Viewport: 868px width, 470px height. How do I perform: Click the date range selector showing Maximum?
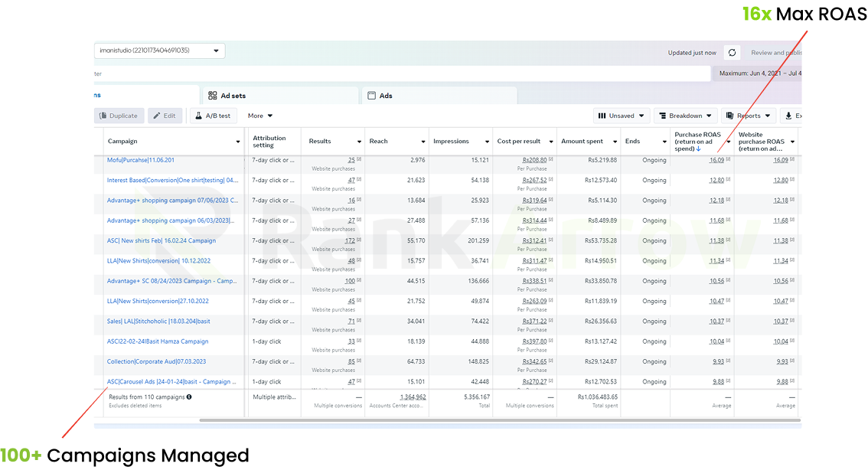(x=759, y=73)
